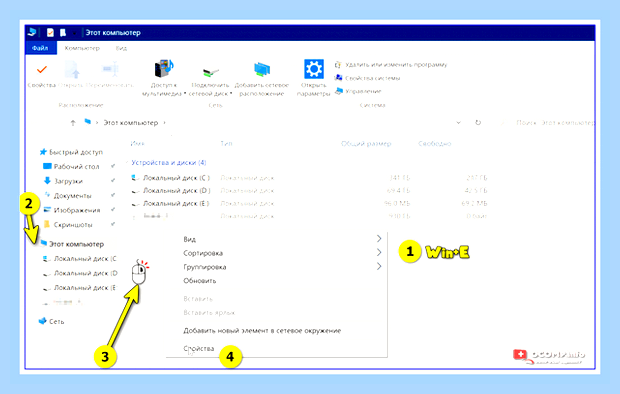Image resolution: width=620 pixels, height=394 pixels.
Task: Click Refresh in context menu
Action: click(x=200, y=281)
